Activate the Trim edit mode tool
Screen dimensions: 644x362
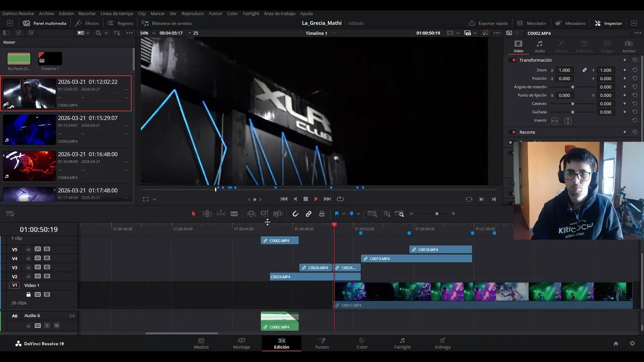click(207, 214)
